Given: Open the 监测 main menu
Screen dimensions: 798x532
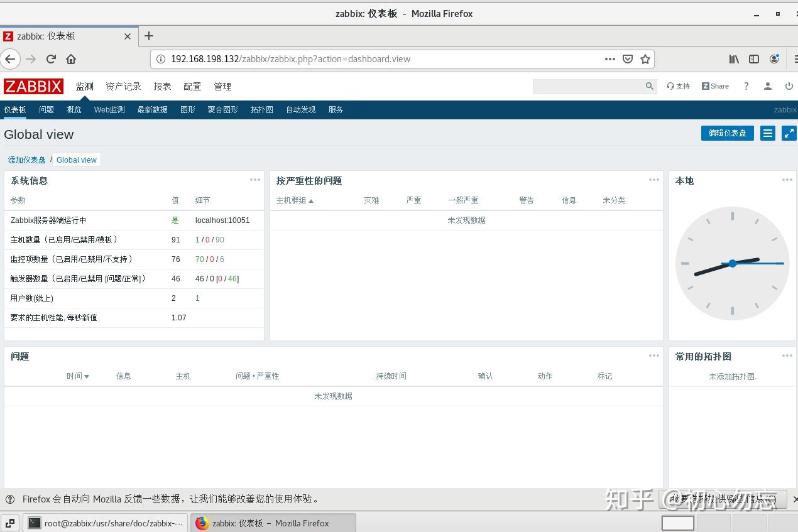Looking at the screenshot, I should (x=85, y=87).
